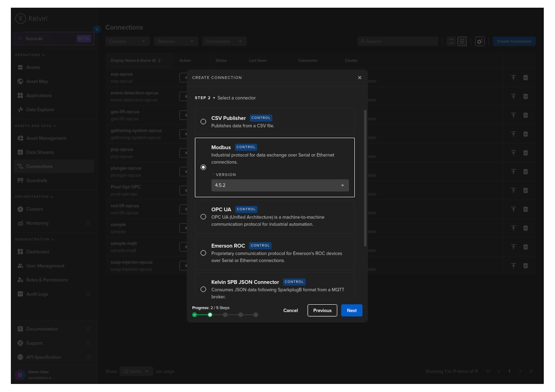Screen dimensions: 555x392
Task: Collapse the sidebar with the arrow icon
Action: tap(97, 29)
